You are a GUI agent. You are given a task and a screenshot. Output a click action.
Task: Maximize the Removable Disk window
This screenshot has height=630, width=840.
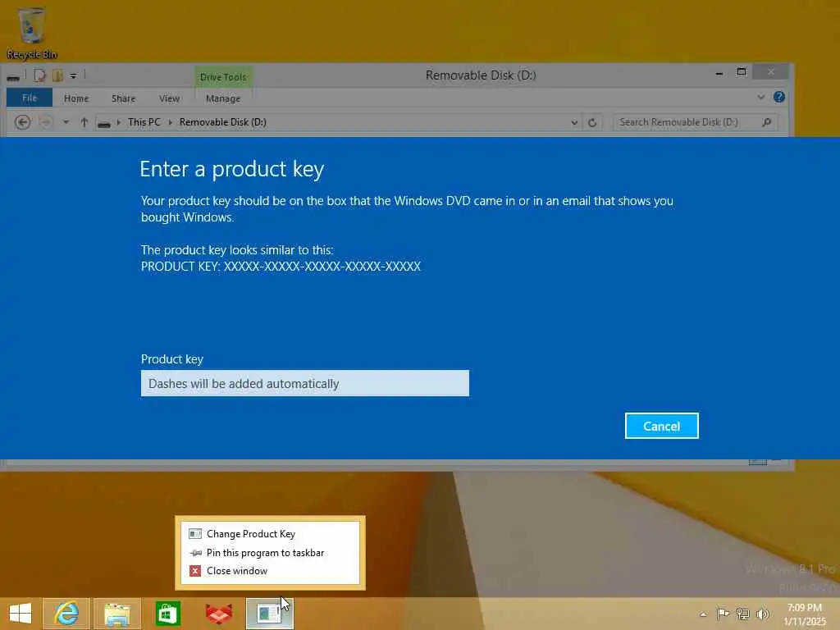742,72
